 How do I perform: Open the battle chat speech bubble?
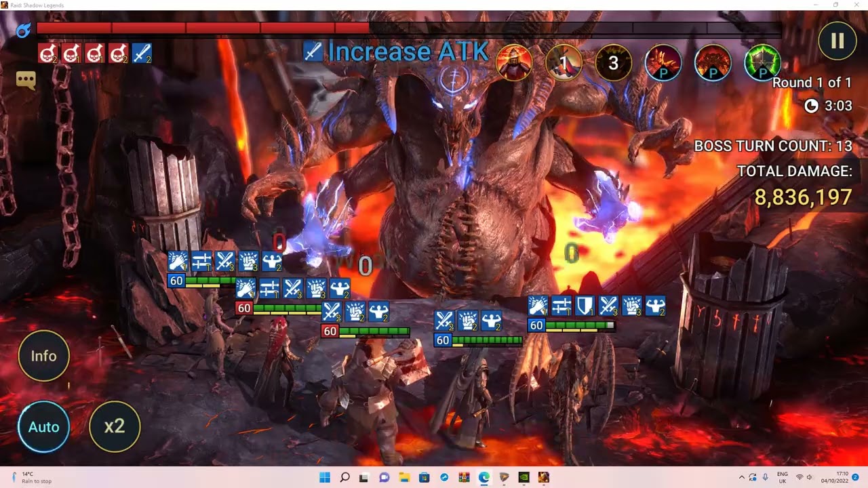point(26,80)
